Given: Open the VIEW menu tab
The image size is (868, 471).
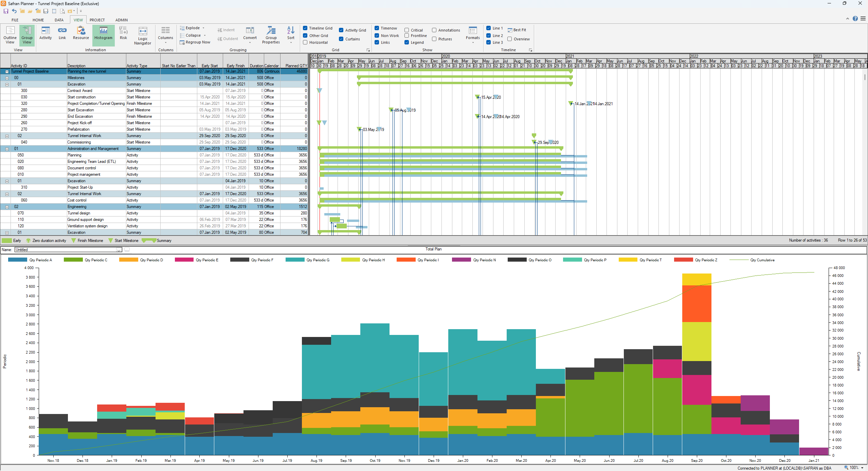Looking at the screenshot, I should click(x=77, y=19).
